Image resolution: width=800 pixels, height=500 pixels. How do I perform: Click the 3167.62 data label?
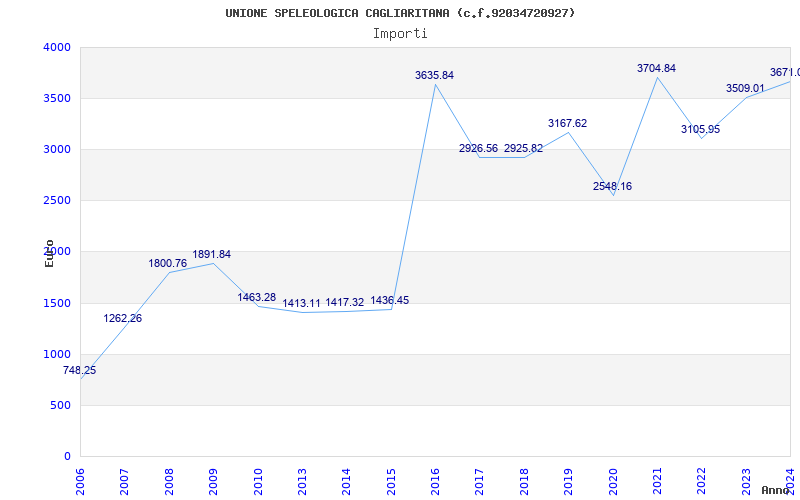(x=567, y=123)
